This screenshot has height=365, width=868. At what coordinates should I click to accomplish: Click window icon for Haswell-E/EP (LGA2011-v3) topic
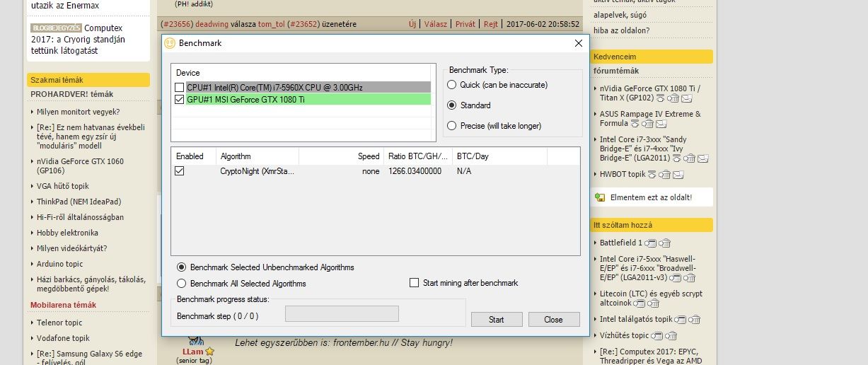(676, 278)
